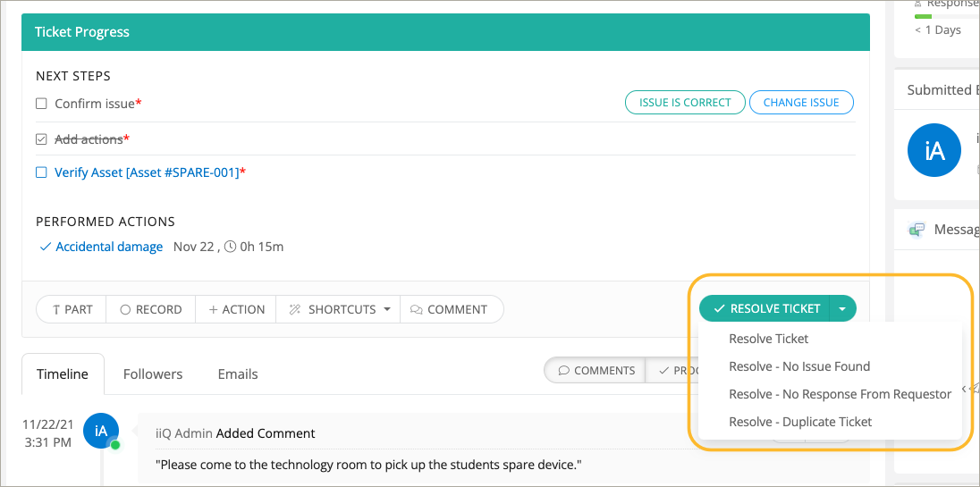This screenshot has width=980, height=487.
Task: Click the Change Issue button
Action: point(800,103)
